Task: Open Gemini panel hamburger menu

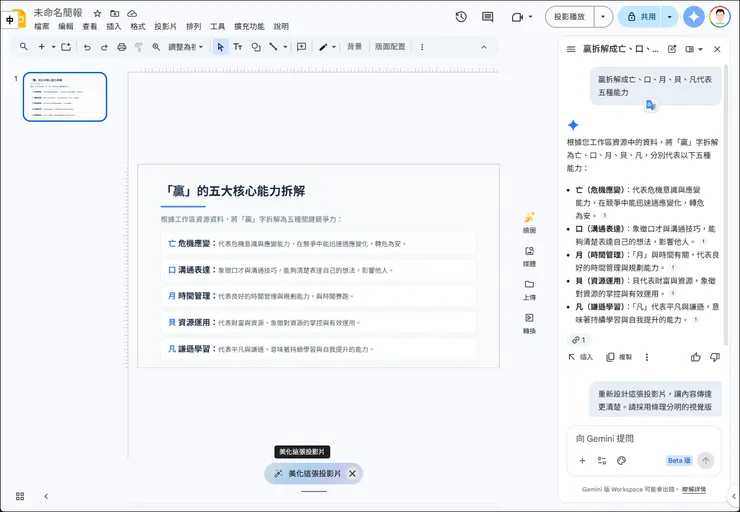Action: [571, 49]
